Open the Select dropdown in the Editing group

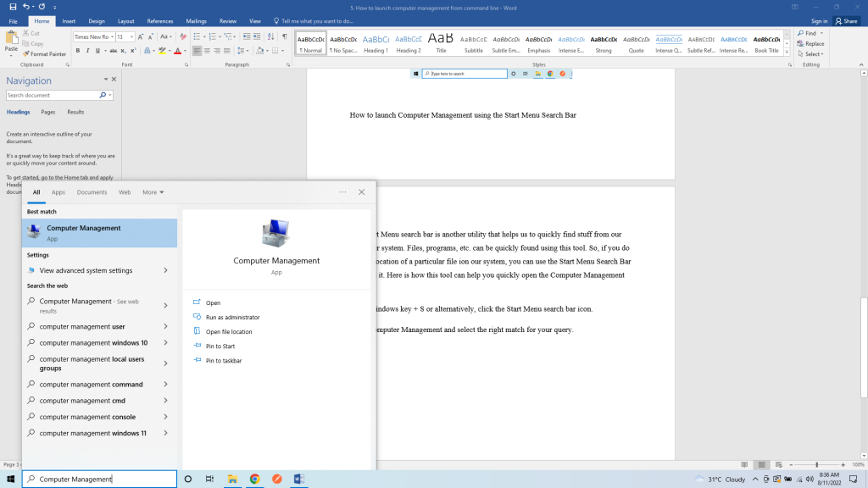[x=812, y=53]
